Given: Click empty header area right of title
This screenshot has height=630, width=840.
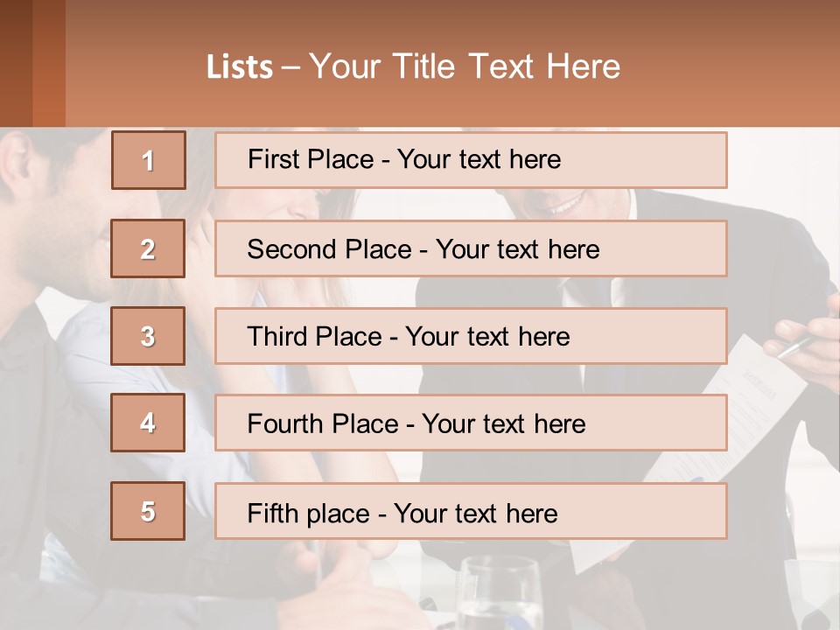Looking at the screenshot, I should click(x=729, y=64).
